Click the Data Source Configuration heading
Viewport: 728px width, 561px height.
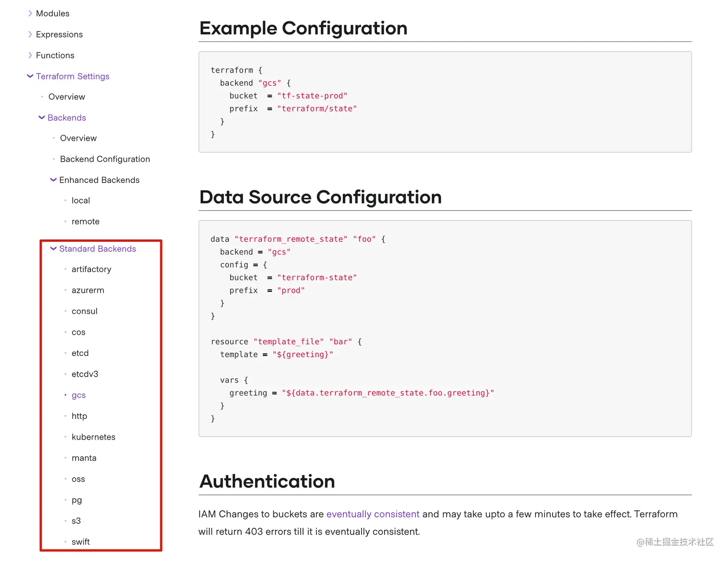[x=320, y=197]
